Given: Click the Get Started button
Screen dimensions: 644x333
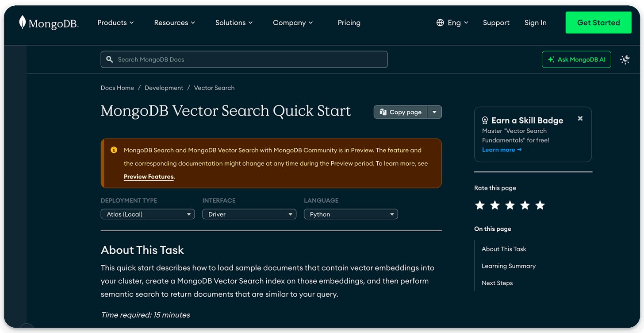Looking at the screenshot, I should coord(598,23).
